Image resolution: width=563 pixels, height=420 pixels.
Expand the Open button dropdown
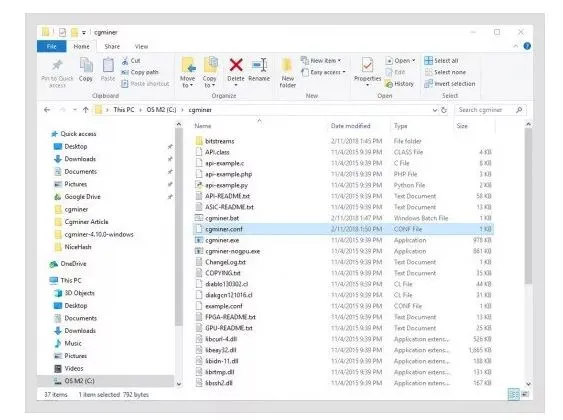click(x=414, y=61)
